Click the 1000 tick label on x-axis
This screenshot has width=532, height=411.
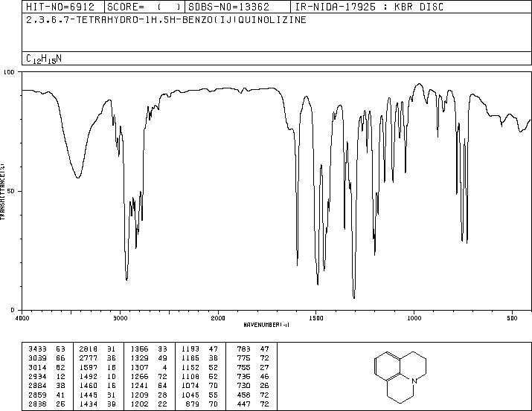414,318
